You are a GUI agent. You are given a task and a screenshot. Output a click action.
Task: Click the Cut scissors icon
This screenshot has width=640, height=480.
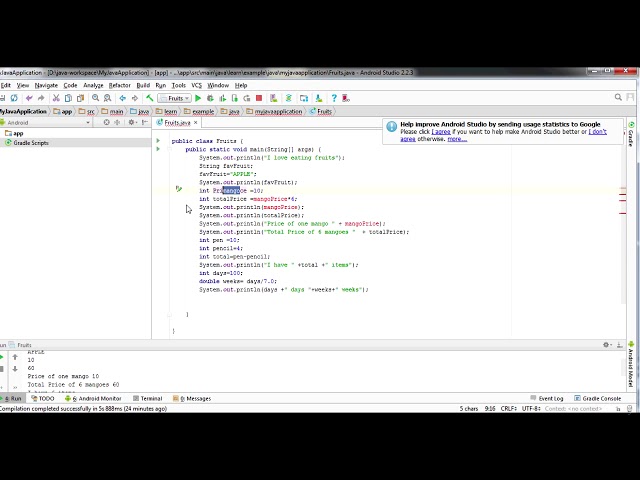(56, 98)
